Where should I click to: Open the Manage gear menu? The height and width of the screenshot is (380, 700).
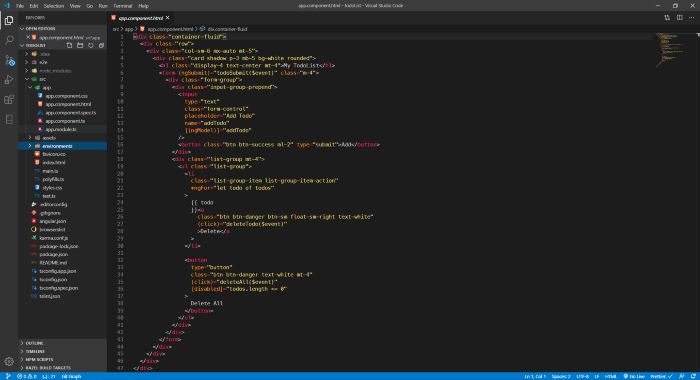tap(9, 361)
